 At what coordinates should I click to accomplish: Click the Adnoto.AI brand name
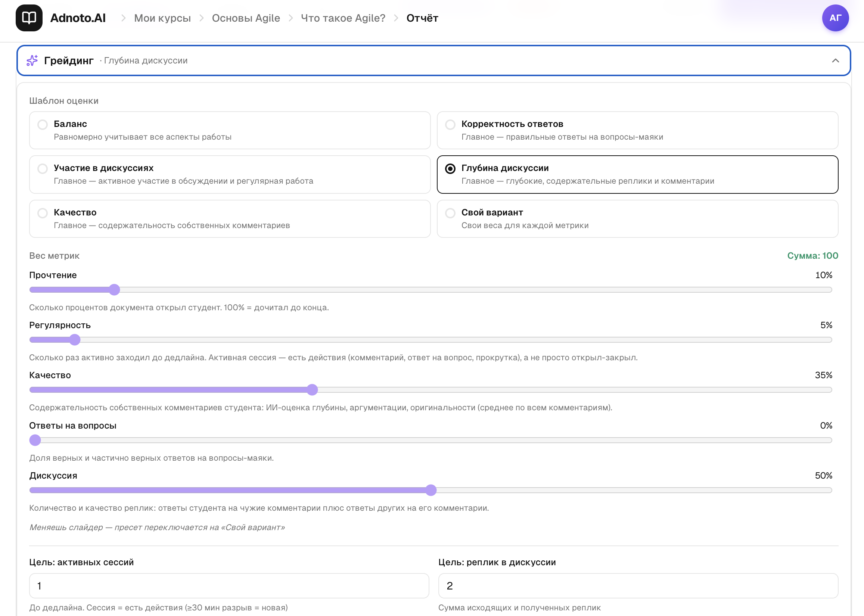click(78, 18)
